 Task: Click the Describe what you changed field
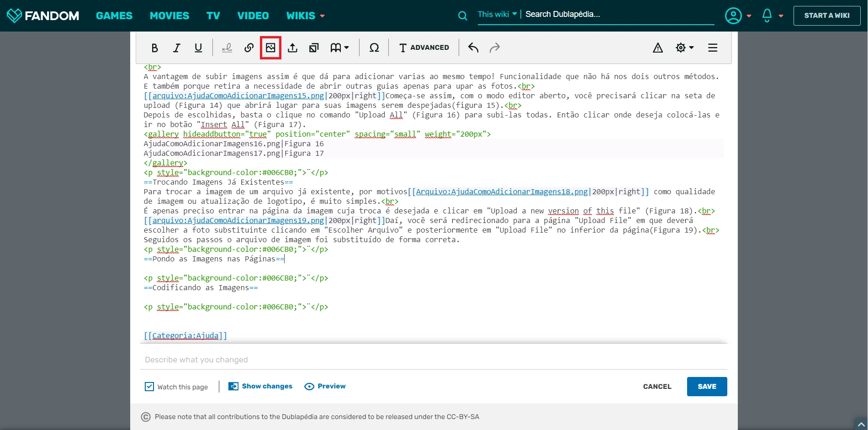coord(434,360)
